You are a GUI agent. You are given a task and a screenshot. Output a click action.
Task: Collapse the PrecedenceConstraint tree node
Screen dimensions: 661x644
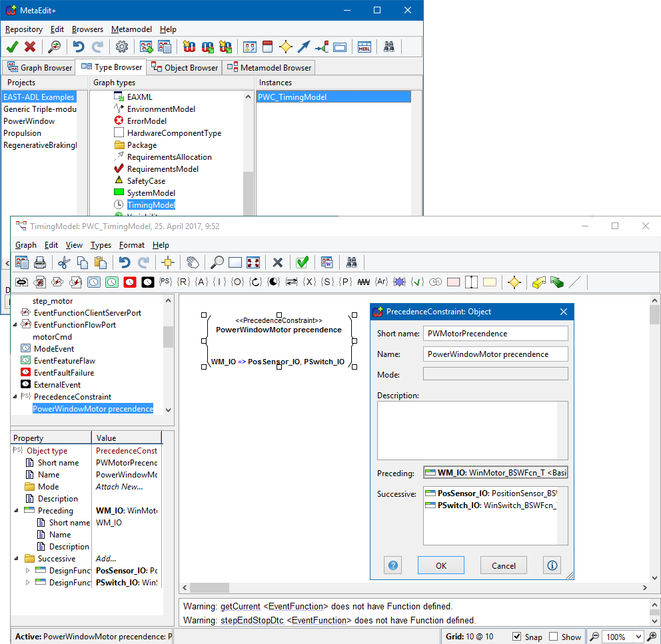[x=16, y=396]
